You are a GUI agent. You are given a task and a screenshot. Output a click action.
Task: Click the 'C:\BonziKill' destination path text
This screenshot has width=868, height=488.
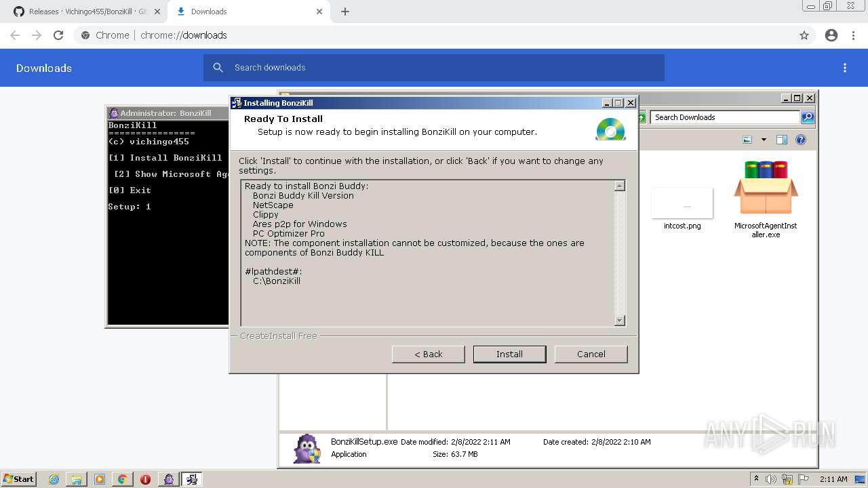[x=277, y=281]
